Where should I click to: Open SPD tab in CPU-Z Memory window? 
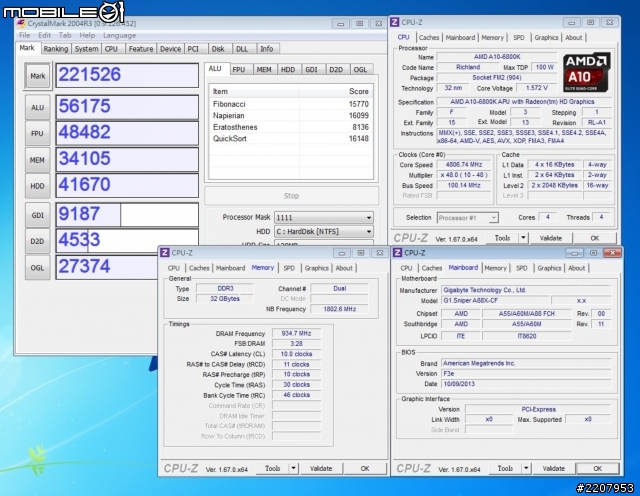pyautogui.click(x=289, y=268)
